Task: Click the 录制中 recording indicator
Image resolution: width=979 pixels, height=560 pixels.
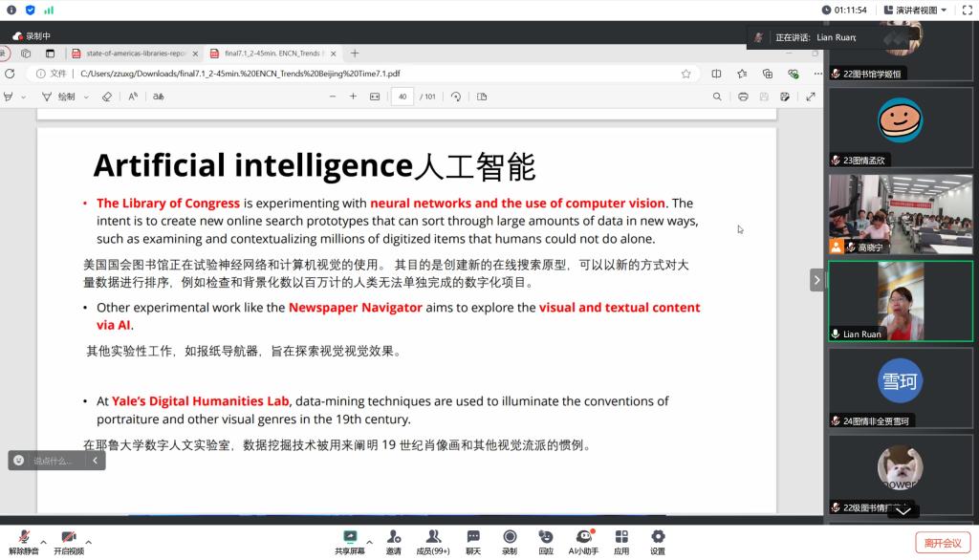Action: [x=32, y=36]
